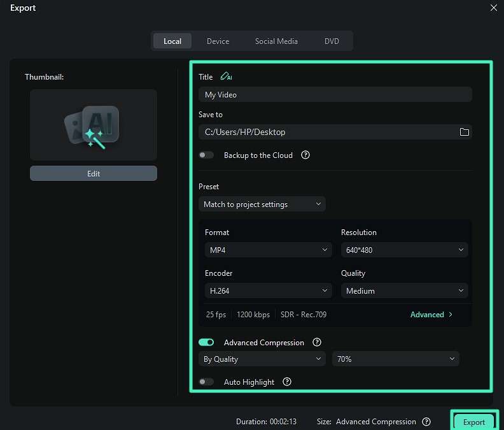Click the 25 fps value
Screen dimensions: 504x430
tap(216, 315)
